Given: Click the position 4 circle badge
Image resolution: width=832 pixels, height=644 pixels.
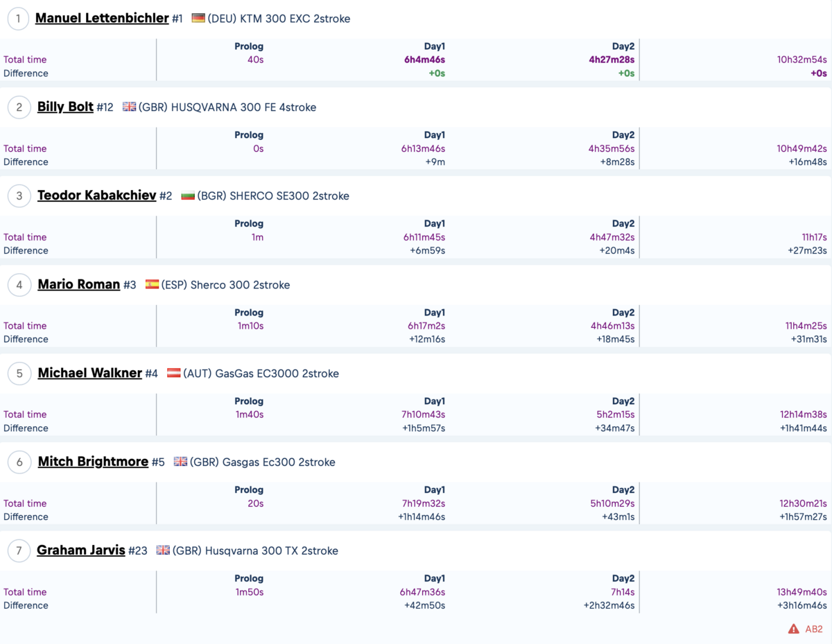Looking at the screenshot, I should [x=19, y=285].
